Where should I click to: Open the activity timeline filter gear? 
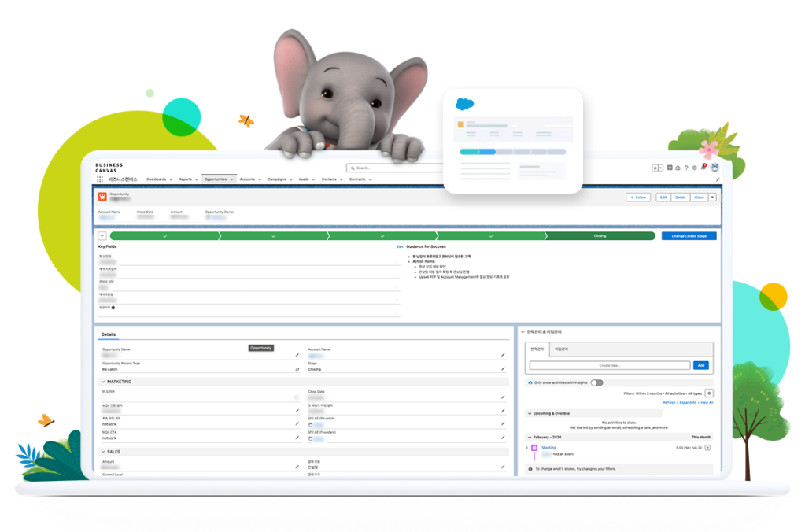click(x=709, y=393)
